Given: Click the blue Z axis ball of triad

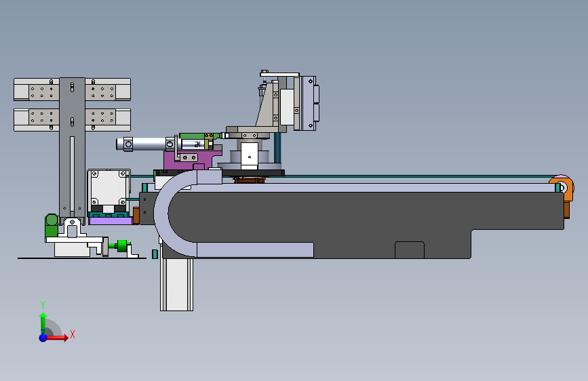Looking at the screenshot, I should pyautogui.click(x=43, y=338).
